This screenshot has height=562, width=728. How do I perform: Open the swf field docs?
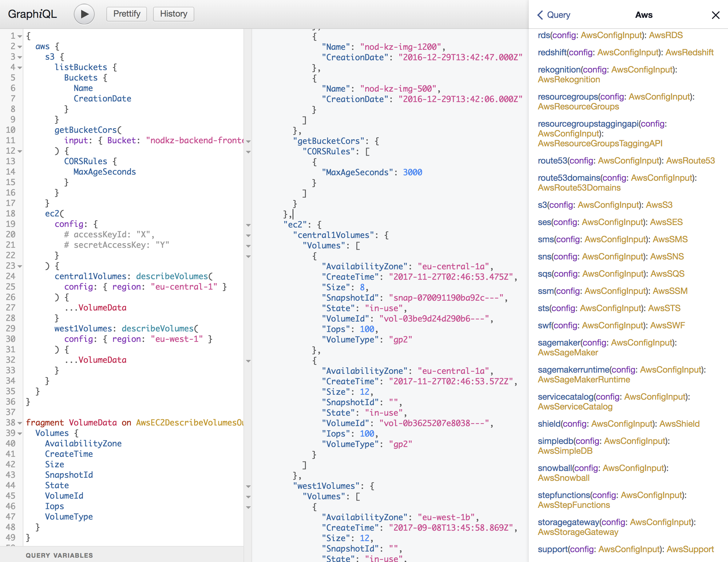pos(544,326)
